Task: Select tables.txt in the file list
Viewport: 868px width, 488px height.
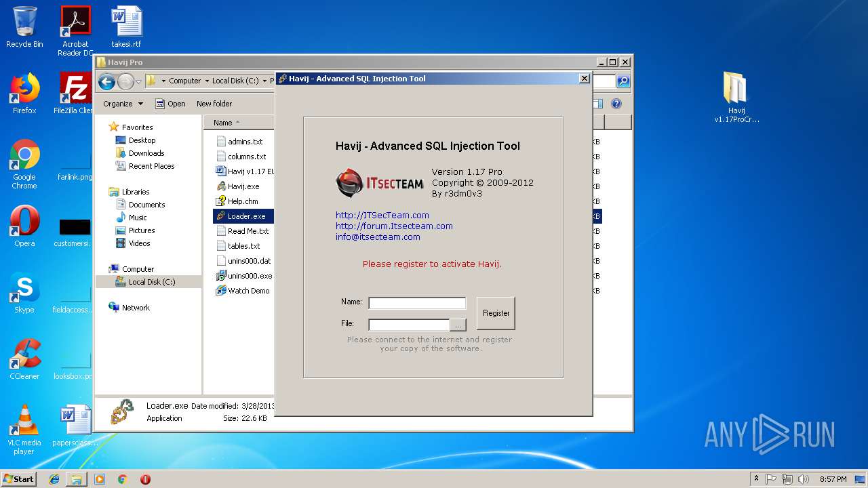Action: 238,246
